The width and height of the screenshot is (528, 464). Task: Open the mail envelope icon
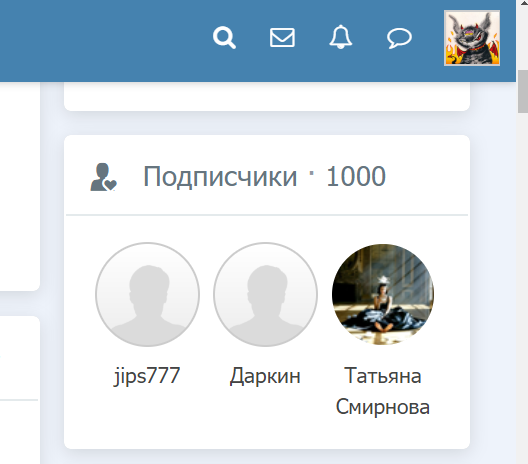click(282, 37)
